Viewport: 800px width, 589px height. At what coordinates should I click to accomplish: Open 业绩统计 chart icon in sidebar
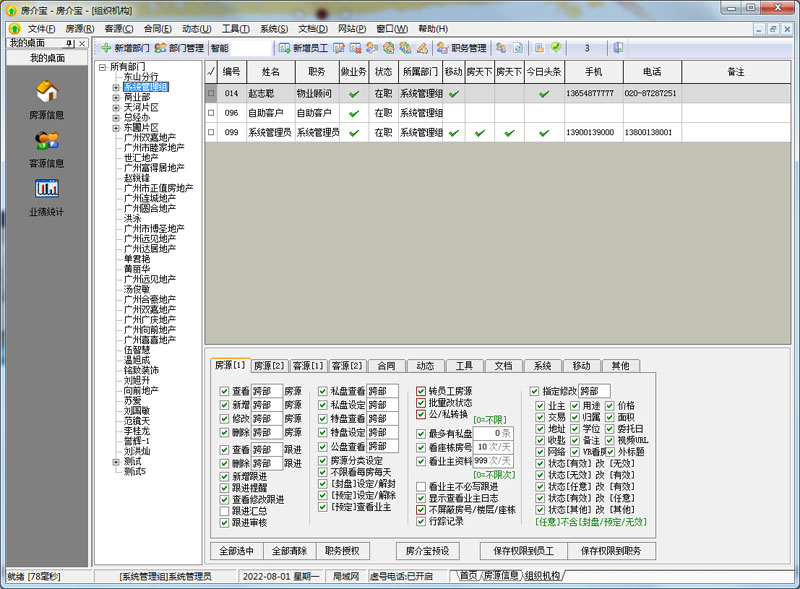point(47,198)
